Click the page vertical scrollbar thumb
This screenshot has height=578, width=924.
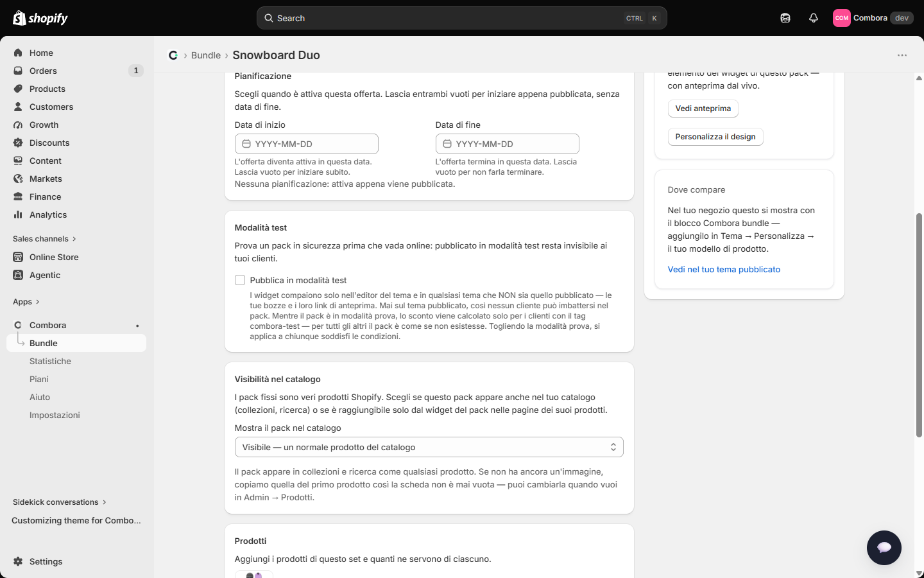tap(919, 325)
